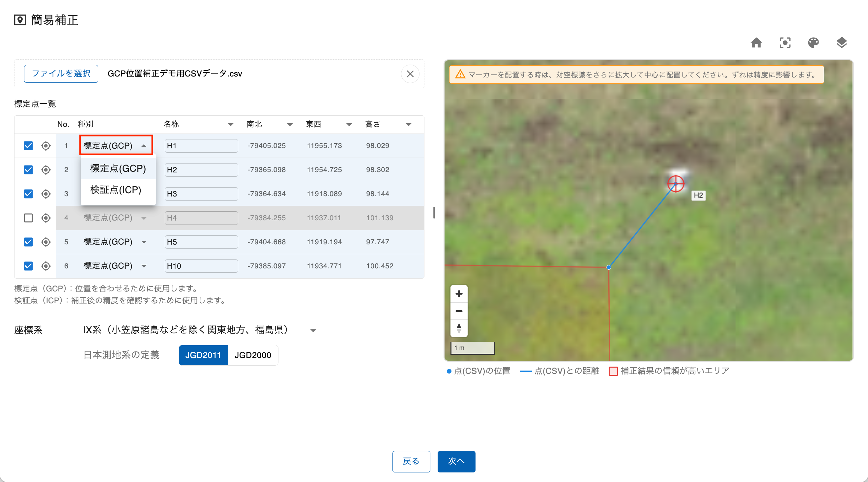
Task: Enable the checkbox for point H4
Action: click(x=28, y=218)
